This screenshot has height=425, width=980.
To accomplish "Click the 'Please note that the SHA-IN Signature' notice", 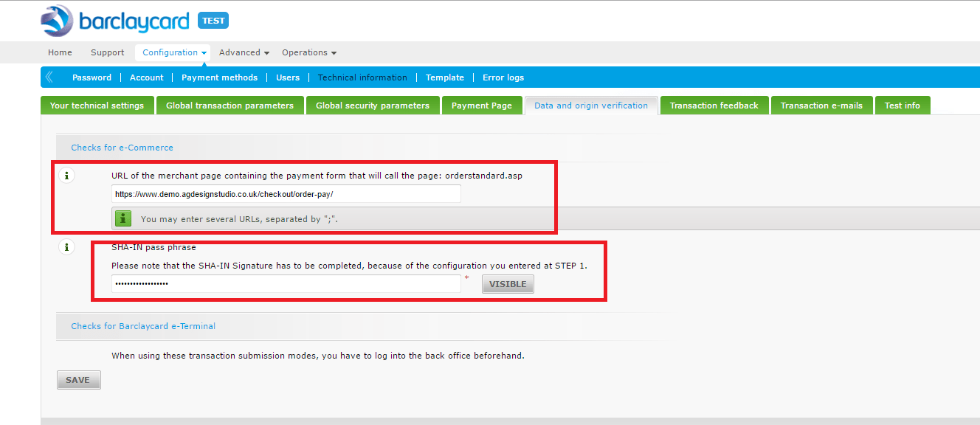I will 349,266.
